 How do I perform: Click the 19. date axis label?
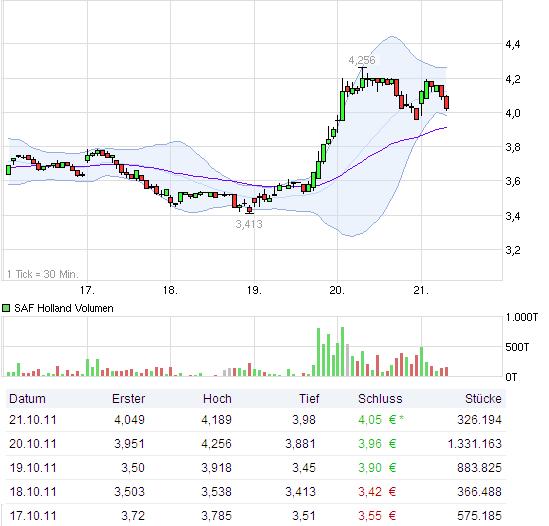click(x=254, y=290)
